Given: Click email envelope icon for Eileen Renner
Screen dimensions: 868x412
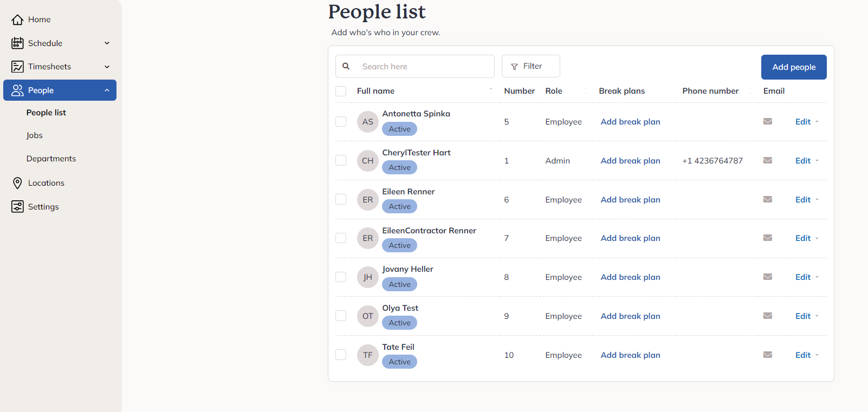Looking at the screenshot, I should coord(768,199).
